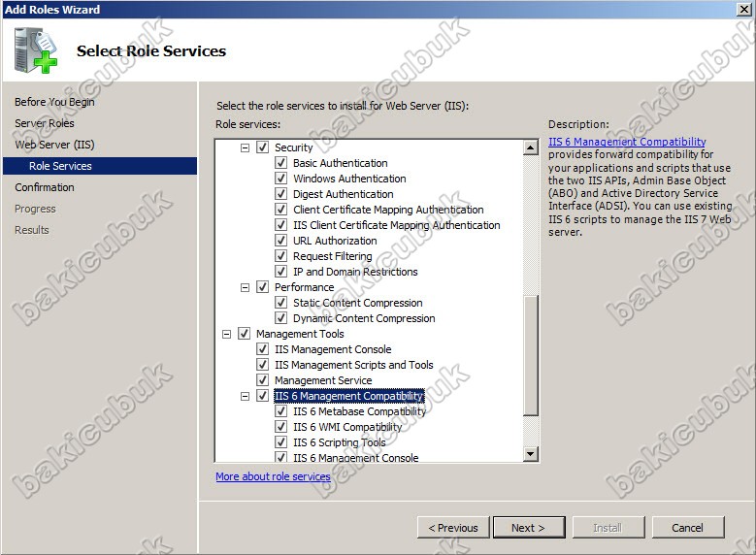The image size is (756, 555).
Task: Click the Progress step in sidebar
Action: point(35,209)
